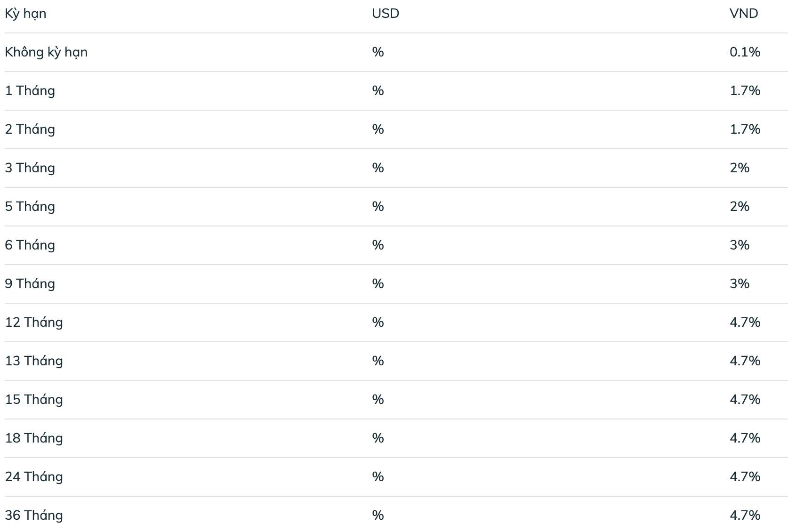This screenshot has width=788, height=532.
Task: Click the 24 Tháng term label
Action: coord(34,477)
